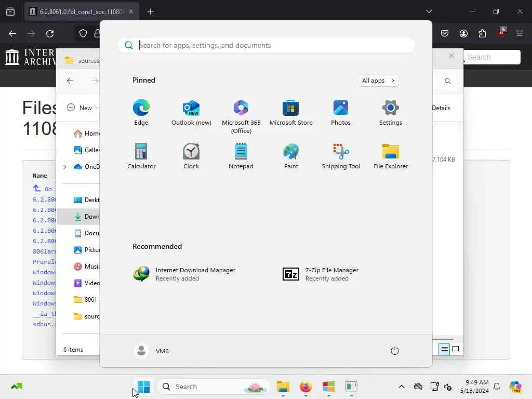Select Gallery in File Explorer sidebar
The width and height of the screenshot is (532, 399).
(x=87, y=150)
